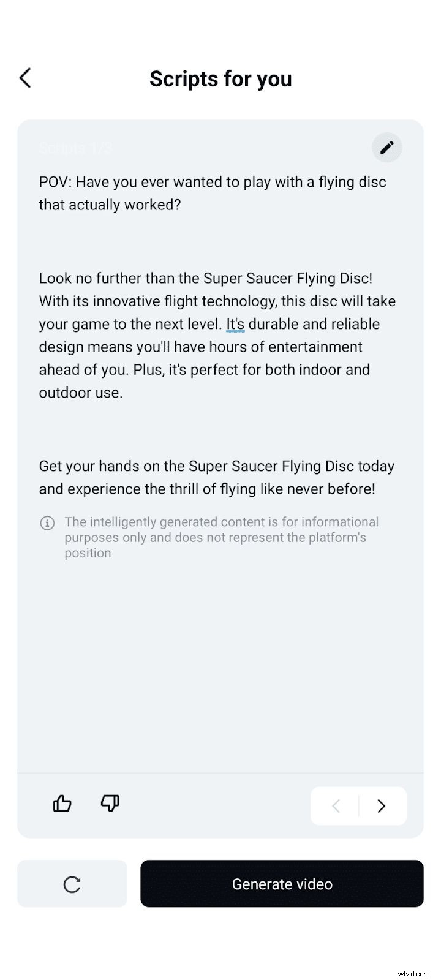441x980 pixels.
Task: Click the "Scripts for you" heading
Action: pyautogui.click(x=221, y=78)
